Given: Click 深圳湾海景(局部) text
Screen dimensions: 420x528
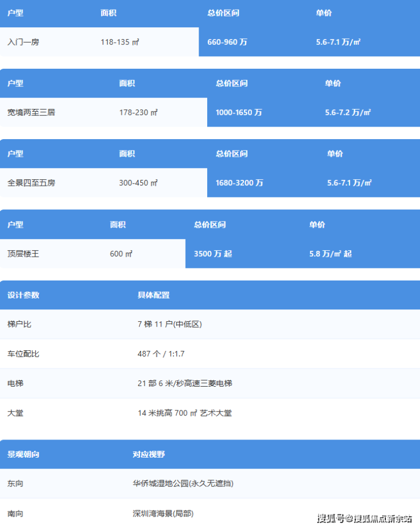Looking at the screenshot, I should [163, 513].
